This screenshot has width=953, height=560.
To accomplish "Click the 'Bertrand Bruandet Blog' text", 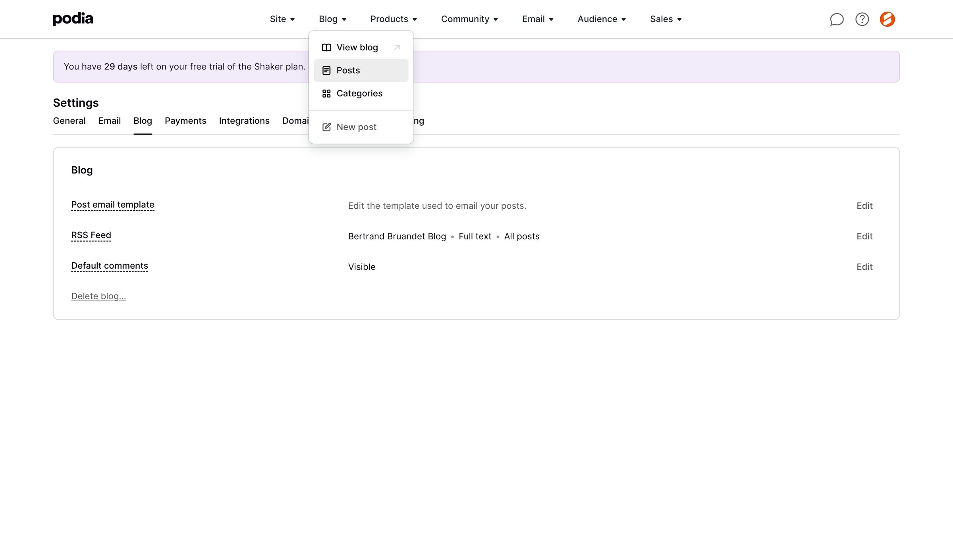I will click(397, 237).
